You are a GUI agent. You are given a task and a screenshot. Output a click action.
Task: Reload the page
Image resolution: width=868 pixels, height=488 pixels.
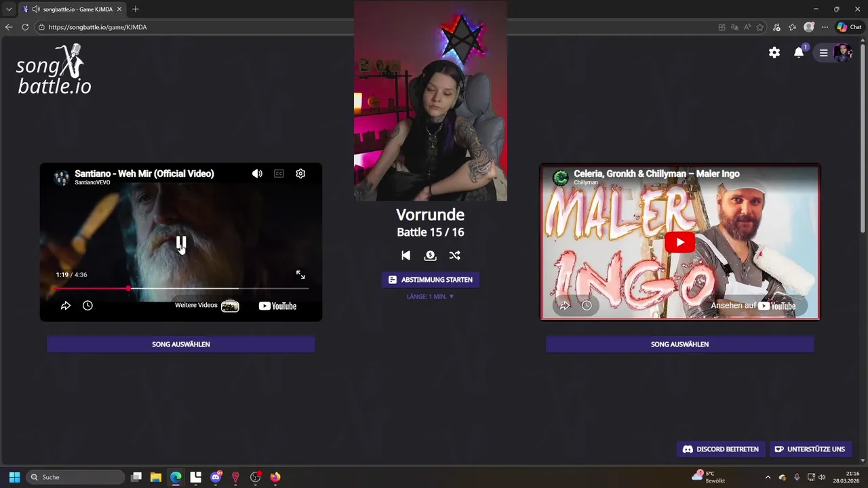coord(25,27)
